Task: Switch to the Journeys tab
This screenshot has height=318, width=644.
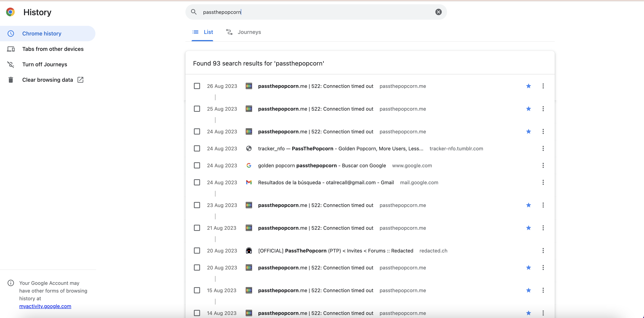Action: (x=244, y=32)
